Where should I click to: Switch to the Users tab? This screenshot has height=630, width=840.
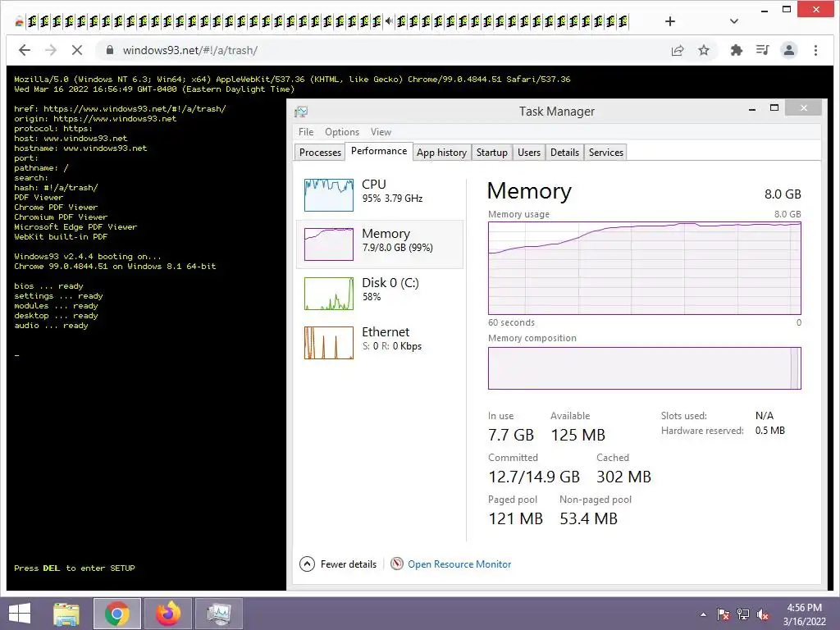pyautogui.click(x=529, y=152)
